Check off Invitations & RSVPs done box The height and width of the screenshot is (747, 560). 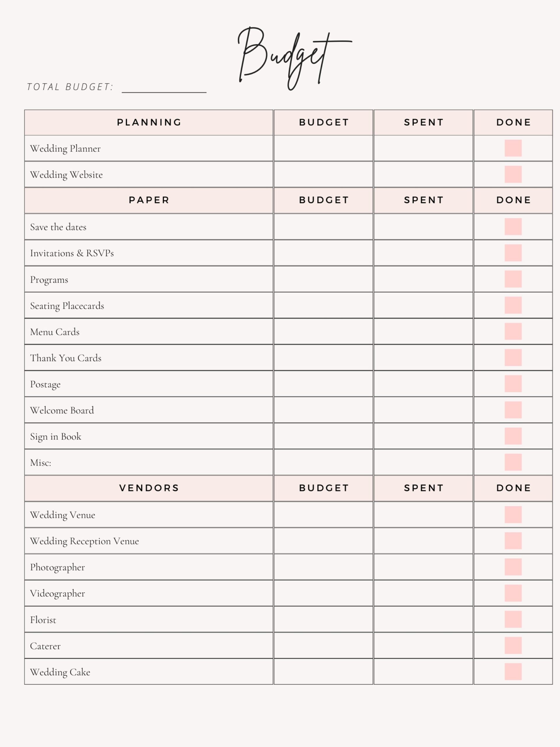tap(513, 253)
